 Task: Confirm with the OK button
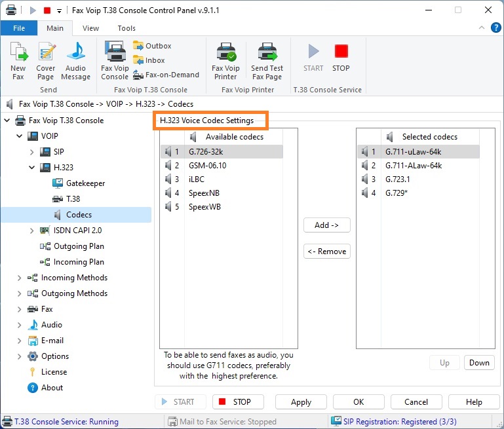point(359,402)
